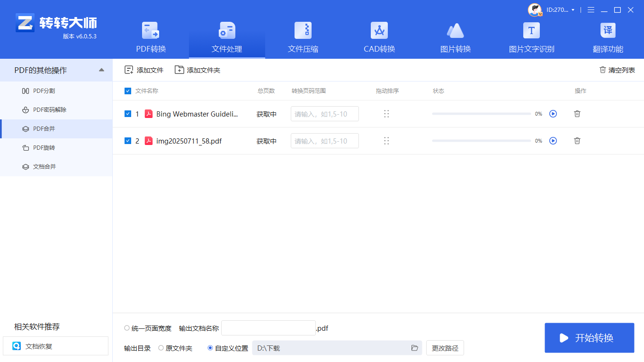
Task: Click the progress bar of the first file
Action: [x=481, y=114]
